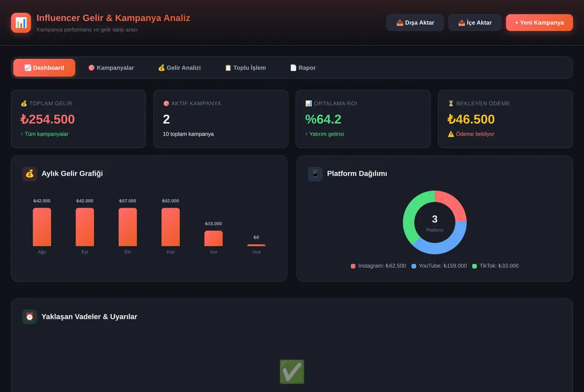Image resolution: width=584 pixels, height=392 pixels.
Task: Click the app logo chart icon
Action: [21, 23]
